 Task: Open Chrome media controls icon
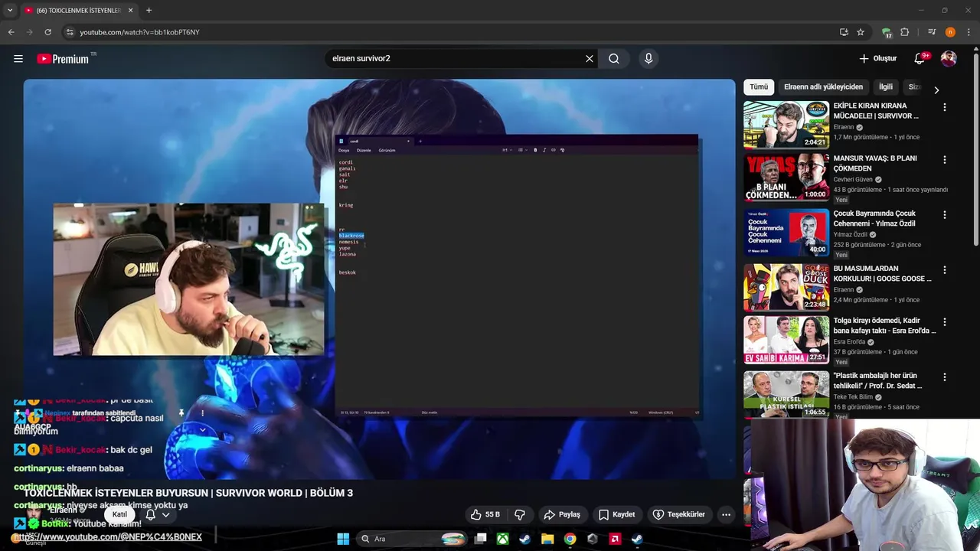[x=932, y=32]
